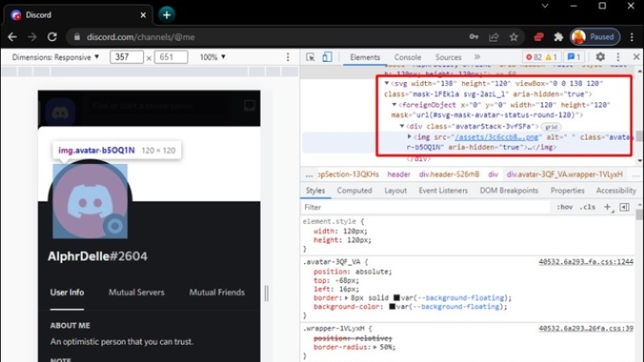Viewport: 644px width, 362px height.
Task: Open the Extensions puzzle icon
Action: point(558,37)
